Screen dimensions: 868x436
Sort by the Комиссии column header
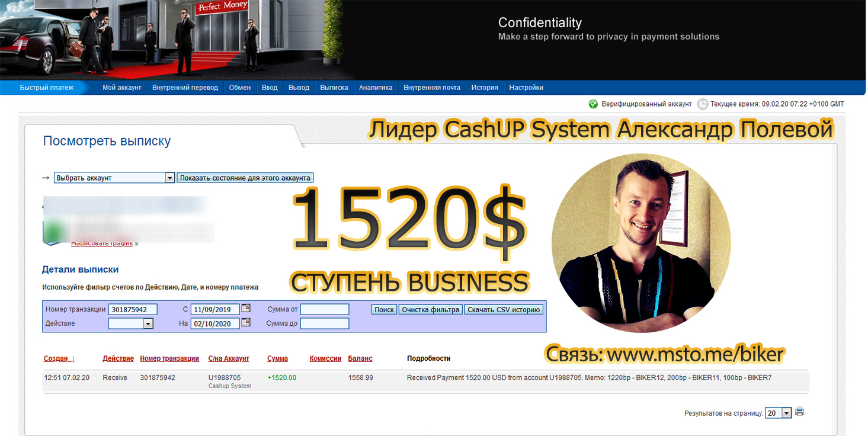click(x=325, y=358)
